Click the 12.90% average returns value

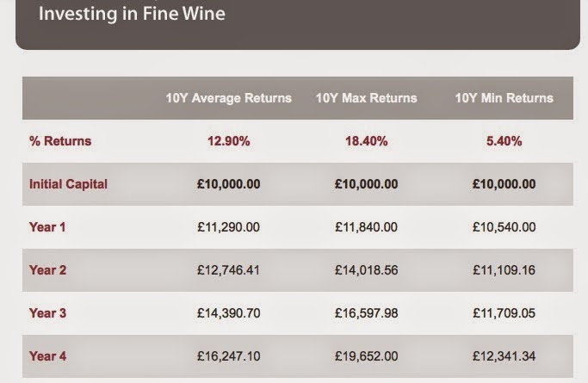228,141
